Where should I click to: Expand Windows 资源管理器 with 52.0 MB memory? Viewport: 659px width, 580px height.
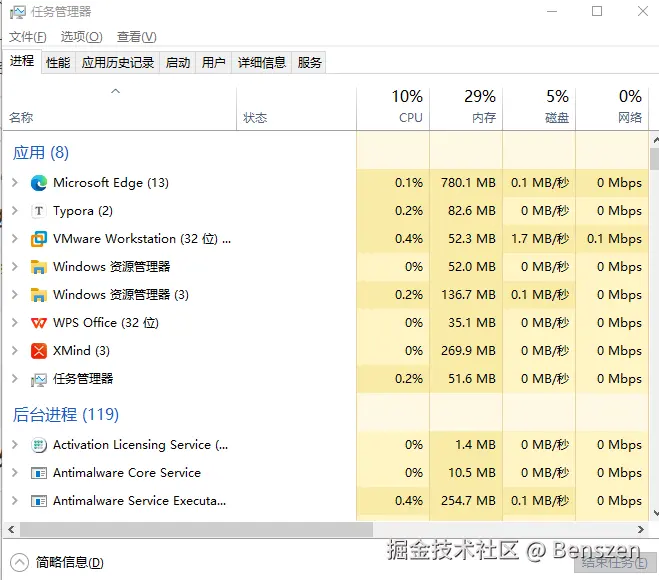pyautogui.click(x=15, y=266)
